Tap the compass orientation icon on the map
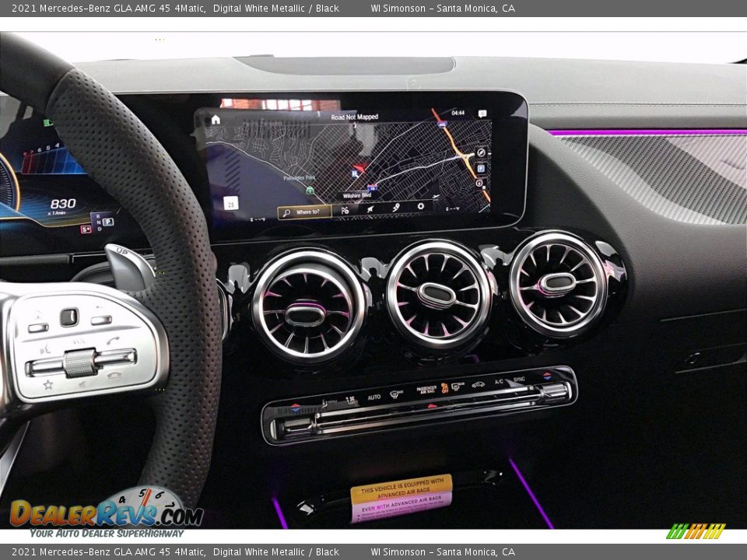This screenshot has height=560, width=747. 481,153
